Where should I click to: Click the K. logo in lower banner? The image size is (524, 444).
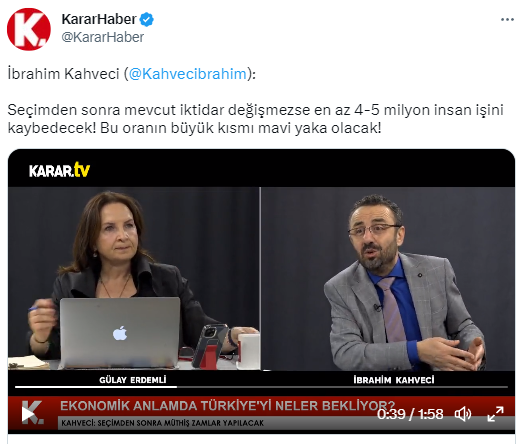(32, 412)
